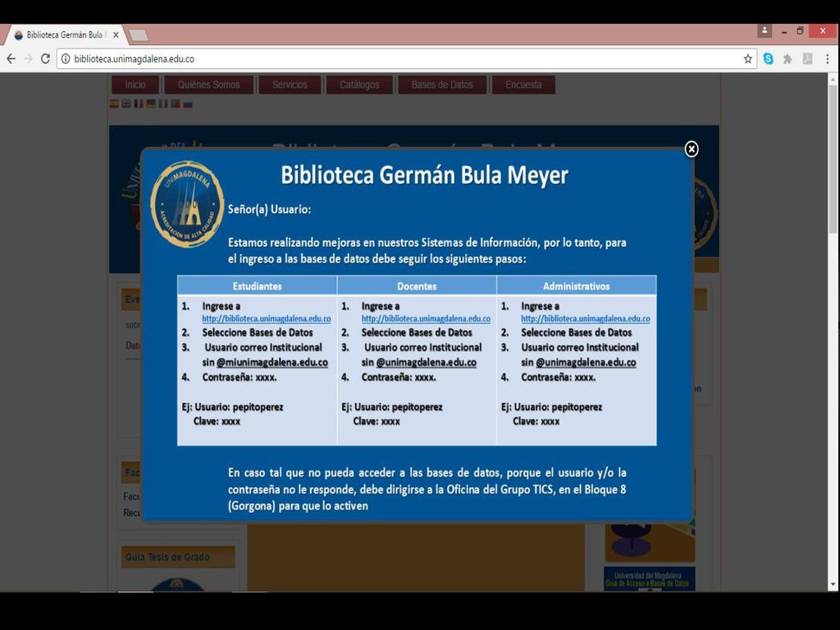Image resolution: width=840 pixels, height=630 pixels.
Task: Open the Quiénes Somos menu item
Action: tap(208, 84)
